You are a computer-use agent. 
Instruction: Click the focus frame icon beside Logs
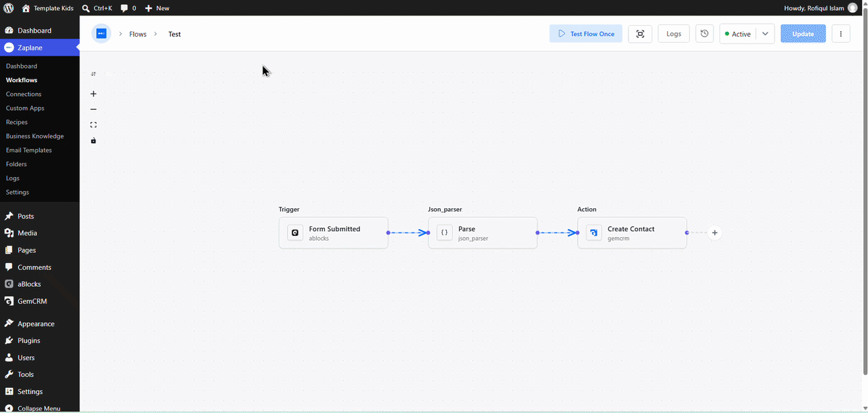click(640, 34)
